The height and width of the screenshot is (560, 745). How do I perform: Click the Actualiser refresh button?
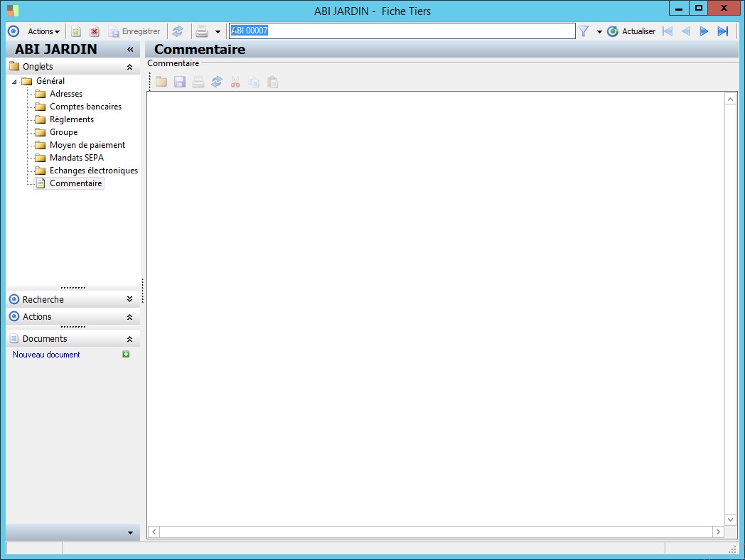631,31
